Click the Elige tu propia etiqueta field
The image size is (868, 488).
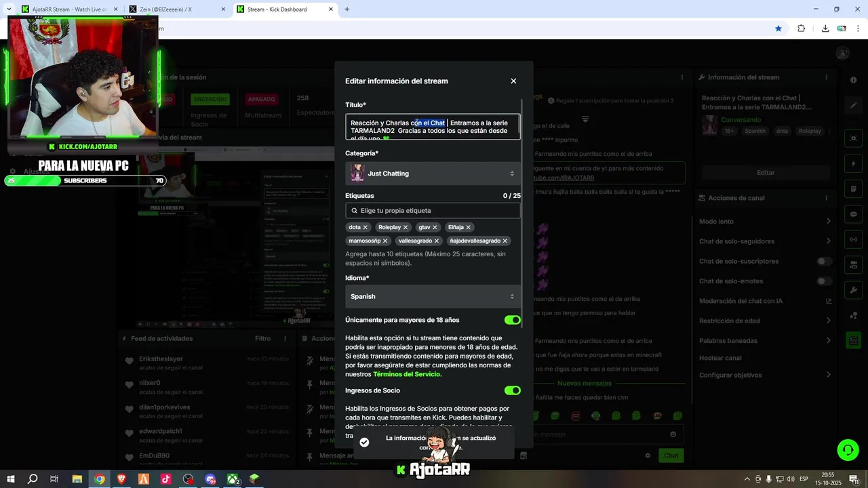tap(433, 210)
